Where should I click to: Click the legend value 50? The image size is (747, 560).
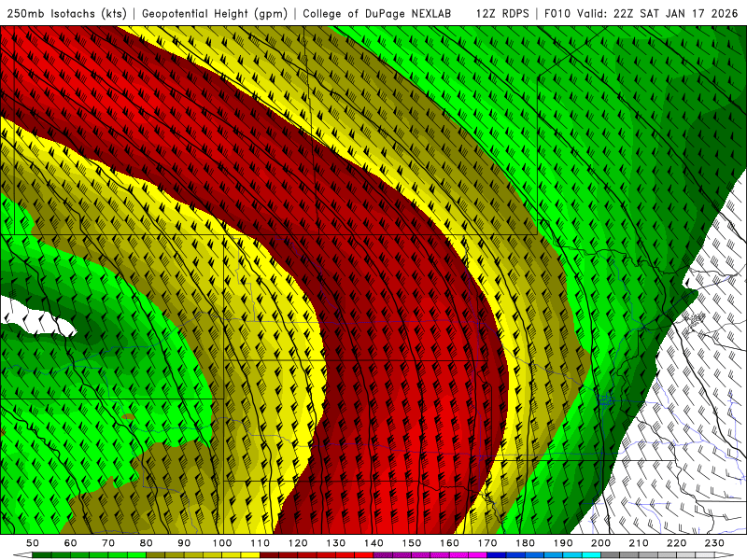click(x=33, y=543)
